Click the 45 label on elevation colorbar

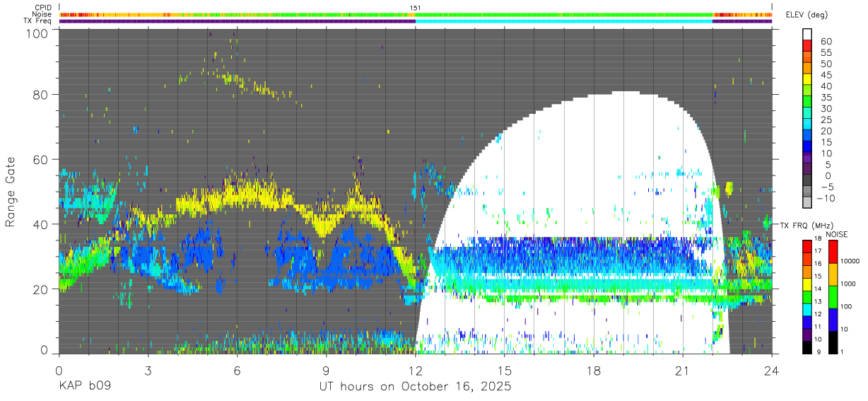(825, 75)
